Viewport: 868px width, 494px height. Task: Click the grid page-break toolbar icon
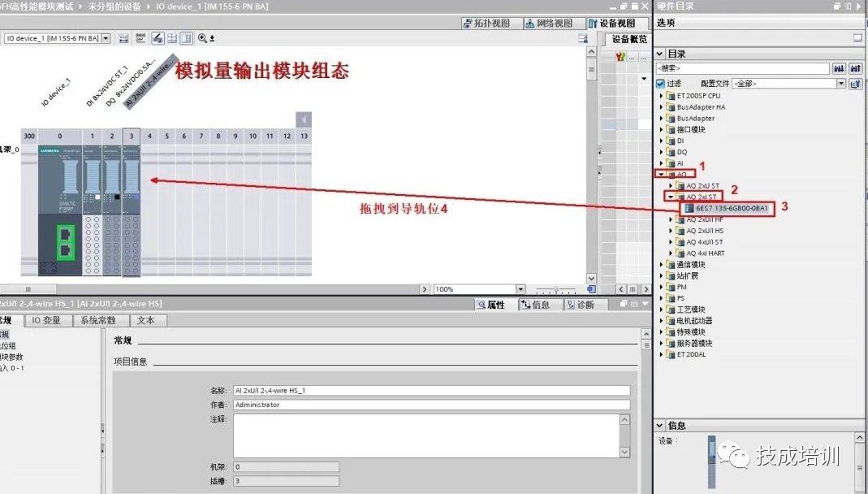tap(172, 38)
